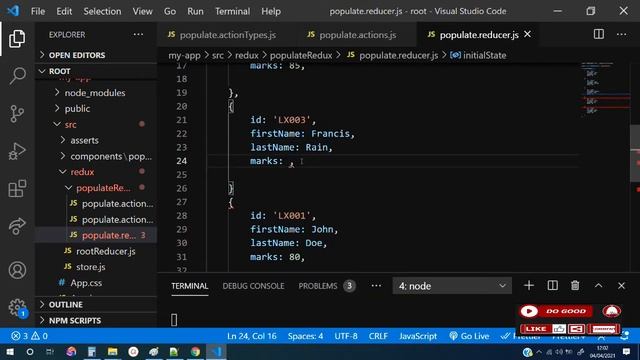Open the Source Control view
The image size is (640, 360).
coord(17,113)
